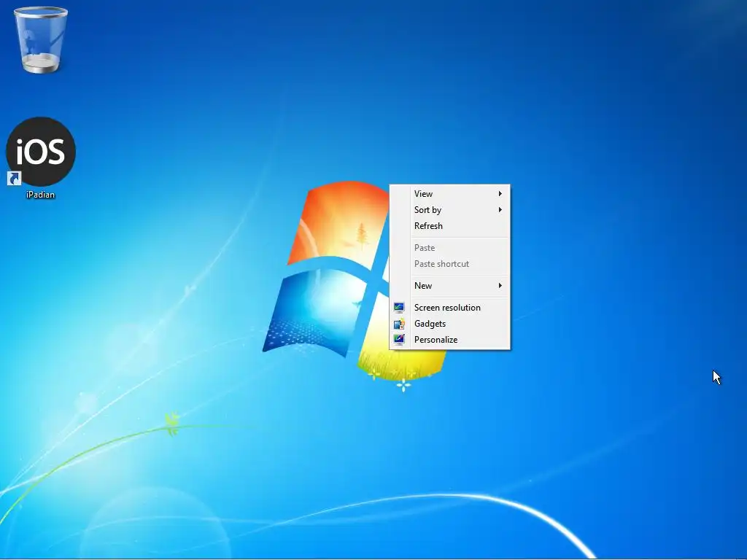Open the New submenu
The height and width of the screenshot is (560, 747).
tap(449, 286)
